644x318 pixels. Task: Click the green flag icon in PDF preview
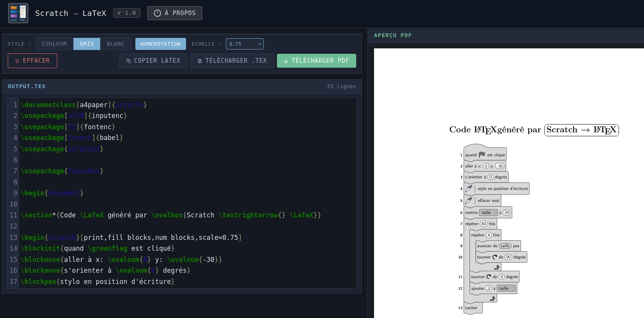[482, 155]
